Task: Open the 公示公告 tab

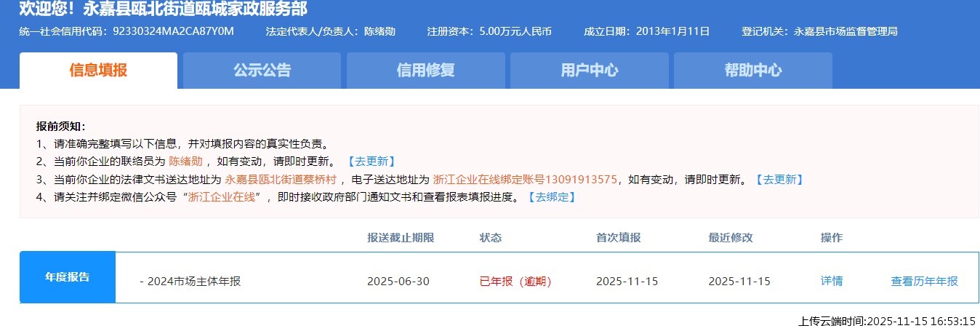Action: point(262,71)
